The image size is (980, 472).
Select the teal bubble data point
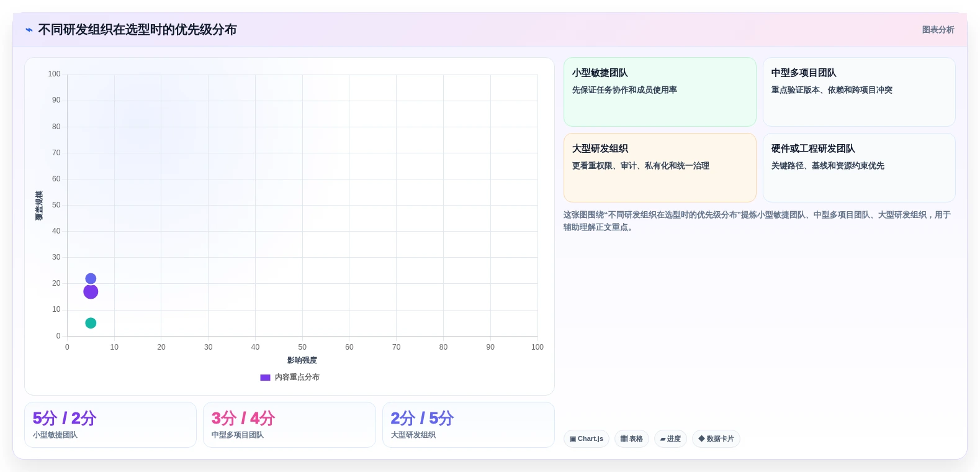[91, 323]
